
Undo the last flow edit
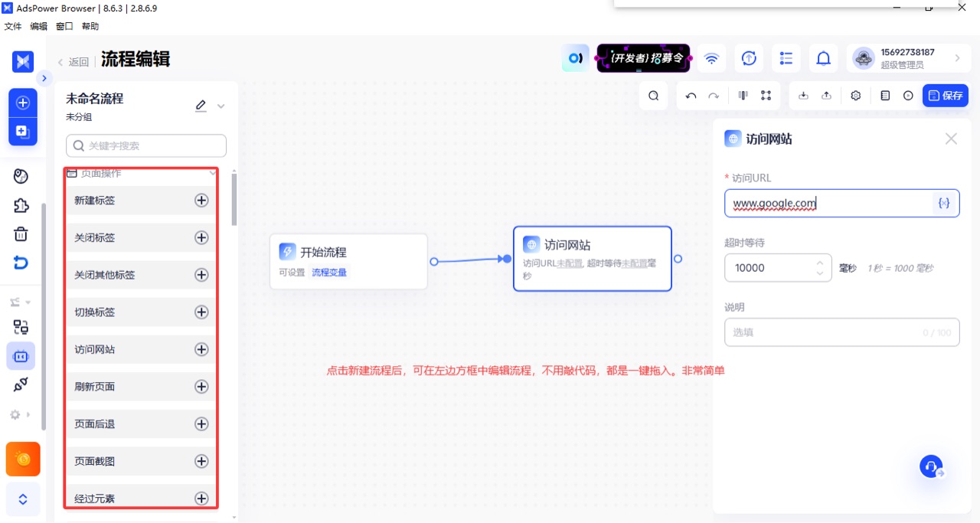coord(691,96)
